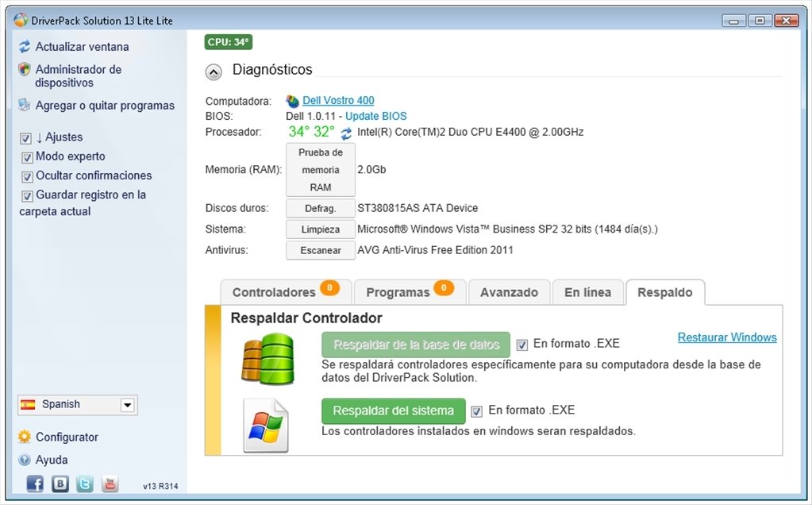Screen dimensions: 812x505
Task: Open the Dell Vostro 400 link
Action: (x=338, y=101)
